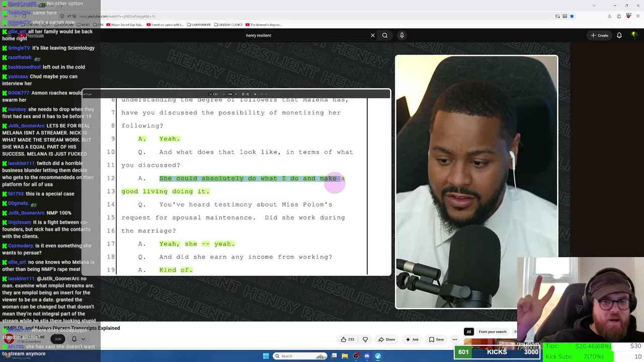Open Task View on the taskbar
This screenshot has height=362, width=644.
pos(334,356)
